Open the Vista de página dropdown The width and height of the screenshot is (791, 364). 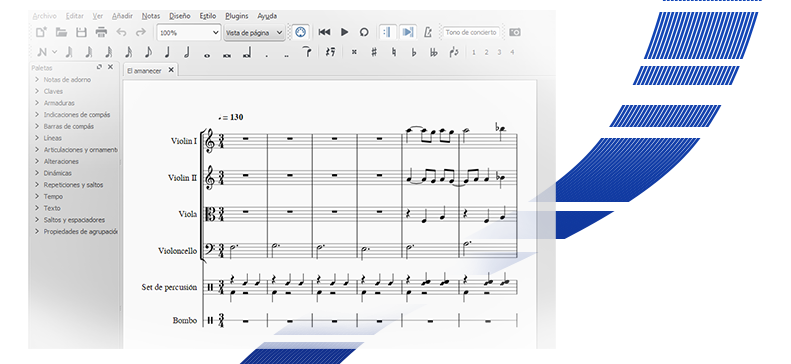click(255, 33)
